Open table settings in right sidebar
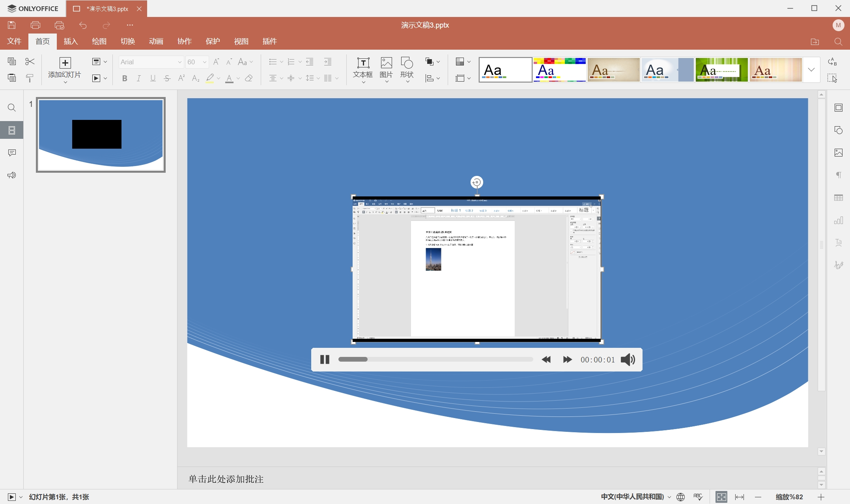This screenshot has width=850, height=504. tap(839, 198)
